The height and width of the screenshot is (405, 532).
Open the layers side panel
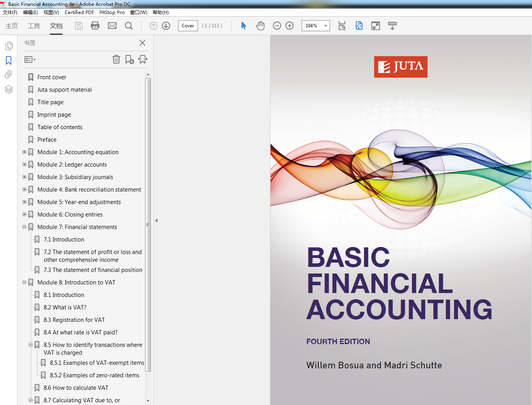(9, 89)
